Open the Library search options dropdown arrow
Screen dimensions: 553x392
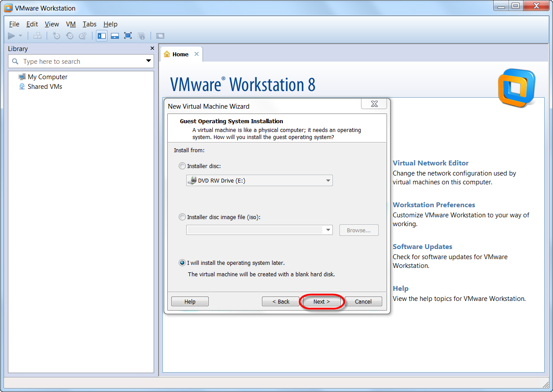149,61
